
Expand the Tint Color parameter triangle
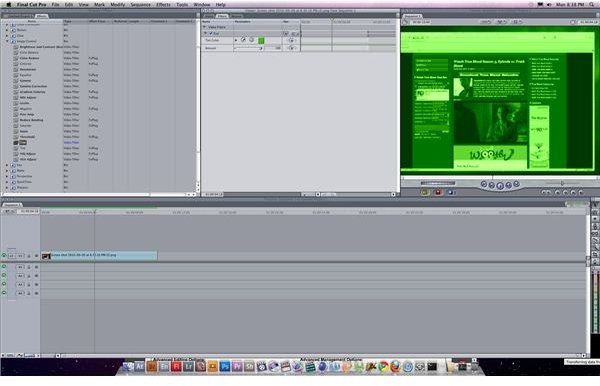[x=236, y=40]
